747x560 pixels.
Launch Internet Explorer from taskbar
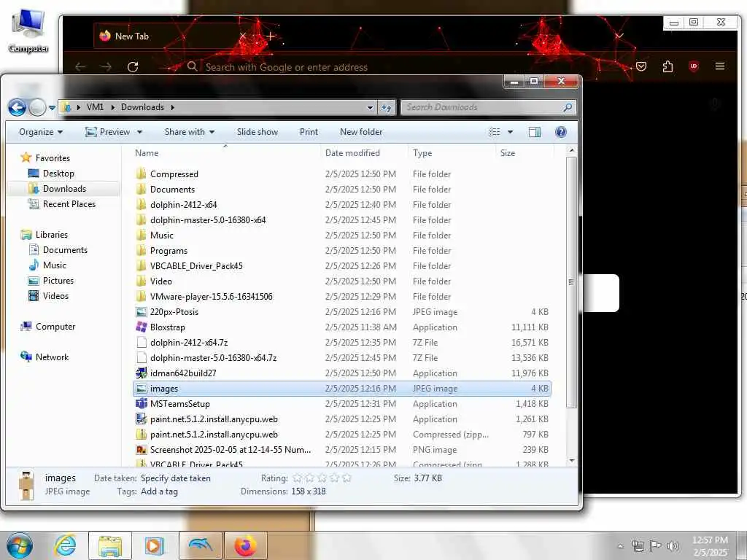pyautogui.click(x=65, y=545)
